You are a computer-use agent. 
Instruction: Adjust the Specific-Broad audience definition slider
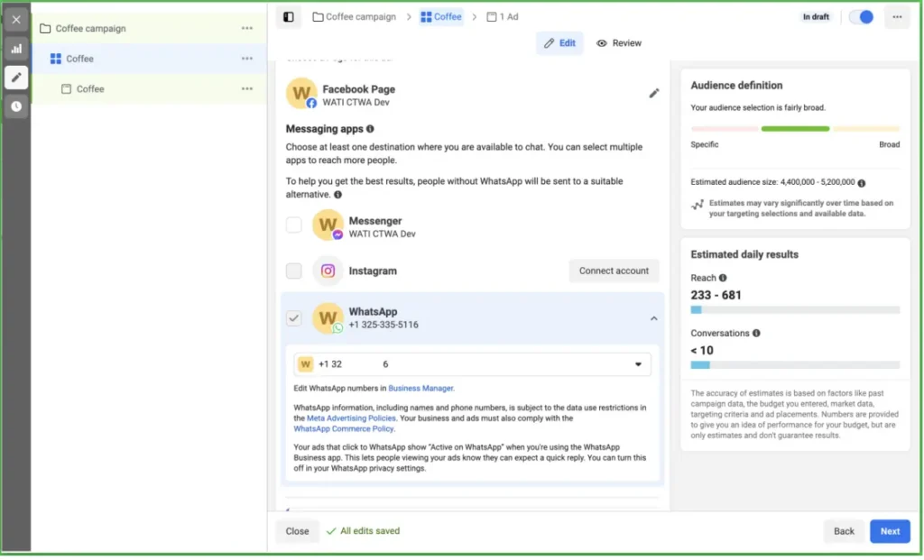tap(795, 129)
